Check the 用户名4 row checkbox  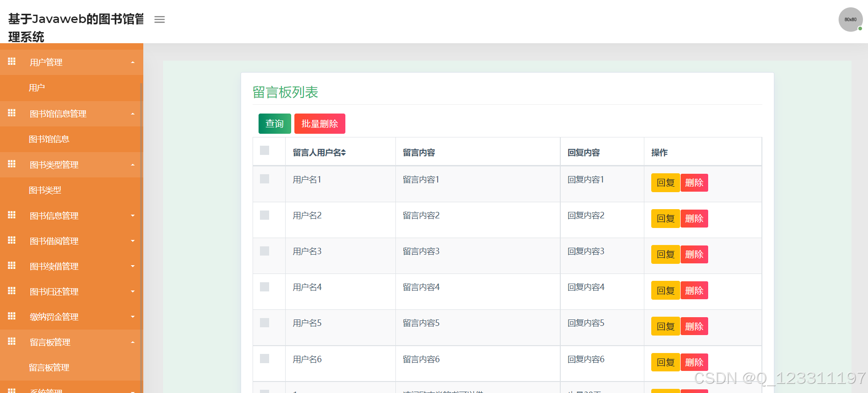265,287
